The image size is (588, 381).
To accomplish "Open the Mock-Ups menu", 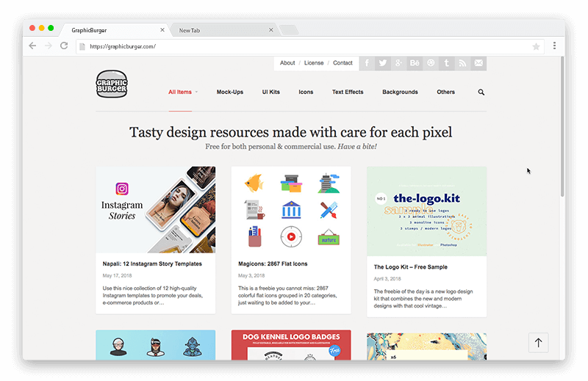I will 230,92.
